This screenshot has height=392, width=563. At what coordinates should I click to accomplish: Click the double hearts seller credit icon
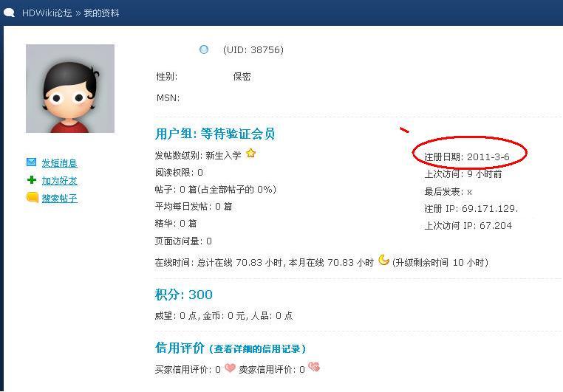(x=314, y=367)
